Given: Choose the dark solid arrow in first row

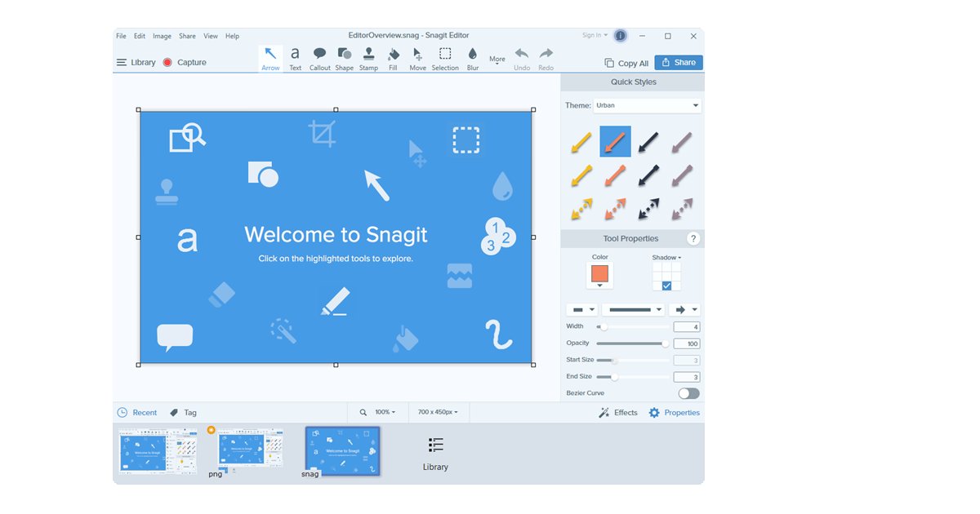Looking at the screenshot, I should (x=648, y=142).
